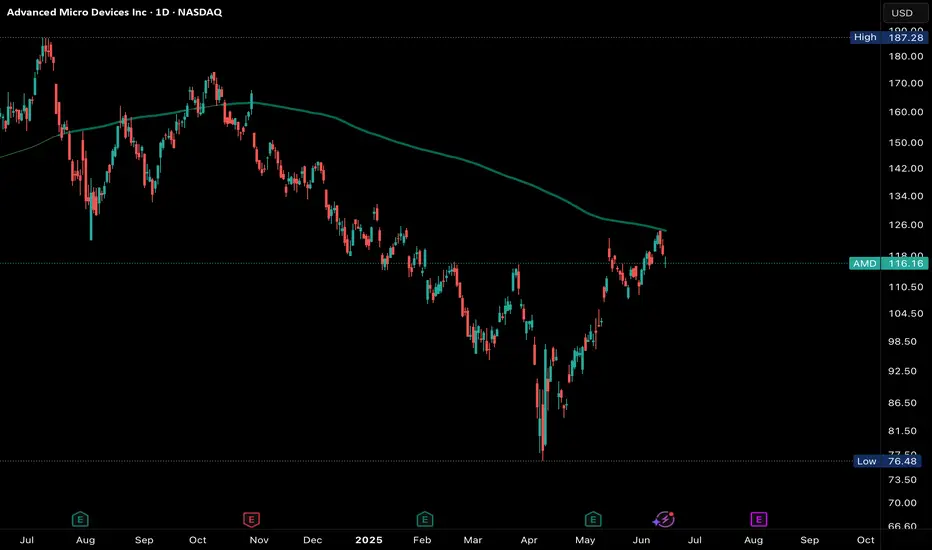
Task: Open the lightning bolt event marker near Jun
Action: point(664,520)
